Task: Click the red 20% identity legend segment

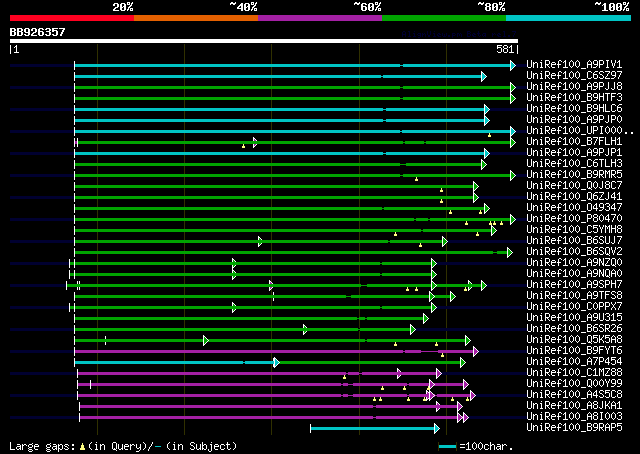Action: click(x=72, y=18)
